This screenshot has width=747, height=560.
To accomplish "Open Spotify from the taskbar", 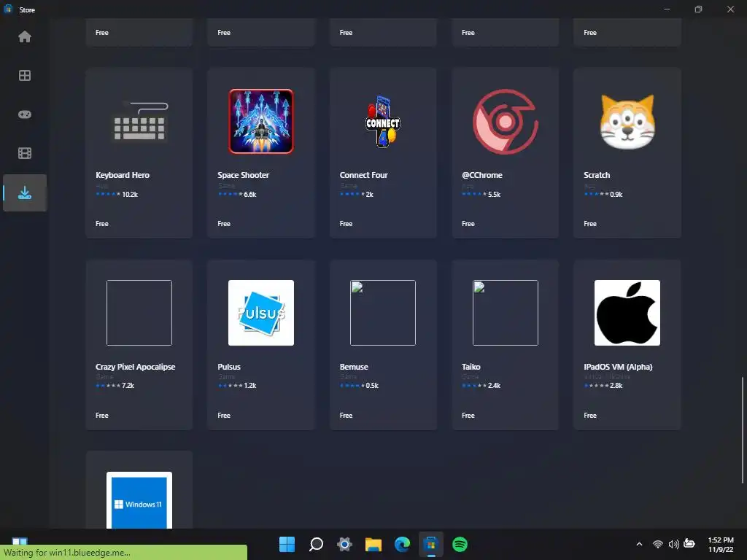I will (460, 544).
